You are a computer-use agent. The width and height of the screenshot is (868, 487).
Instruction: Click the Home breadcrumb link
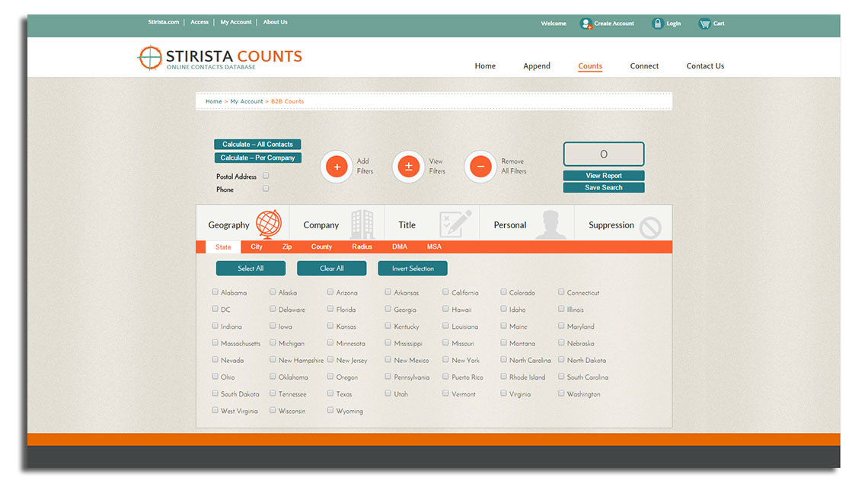click(214, 101)
